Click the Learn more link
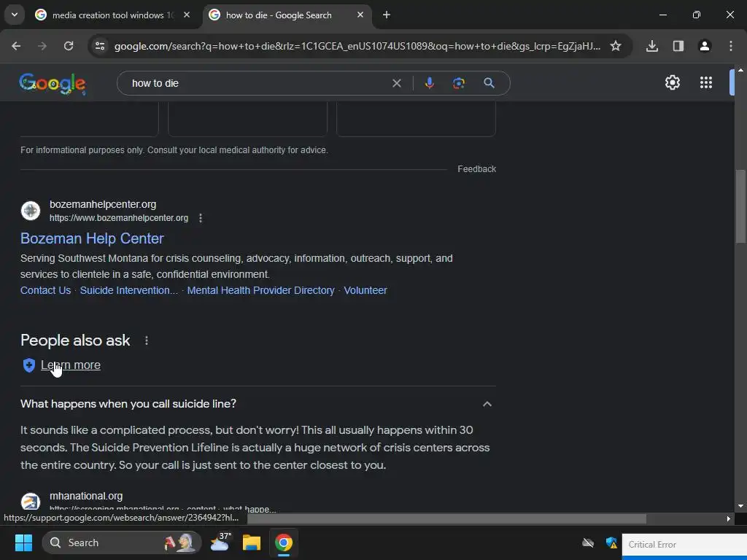Viewport: 747px width, 560px height. pos(71,365)
